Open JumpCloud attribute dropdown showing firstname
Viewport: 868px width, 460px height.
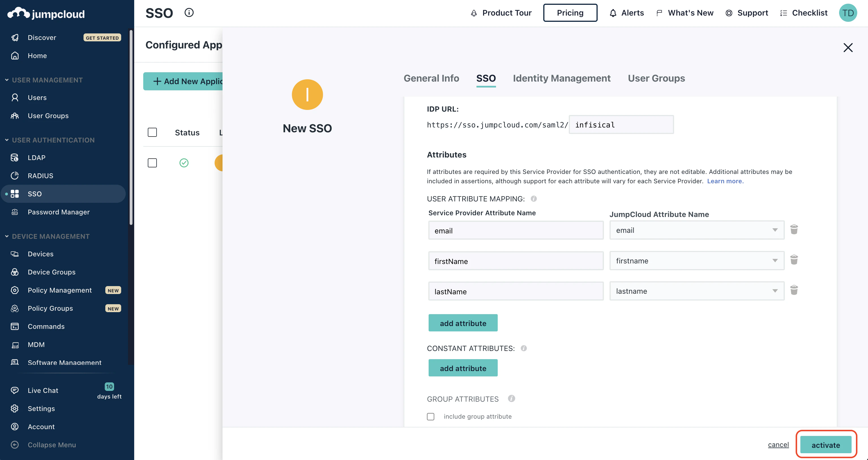point(697,261)
